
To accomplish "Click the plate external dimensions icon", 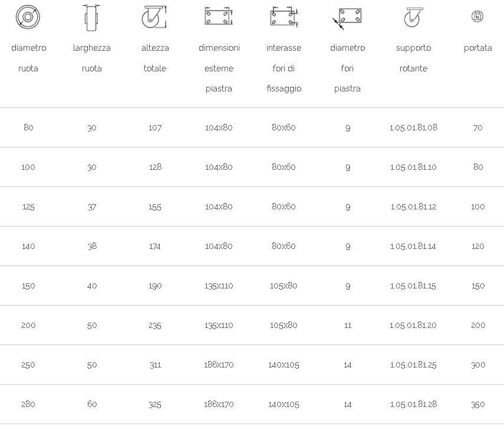I will [x=219, y=16].
